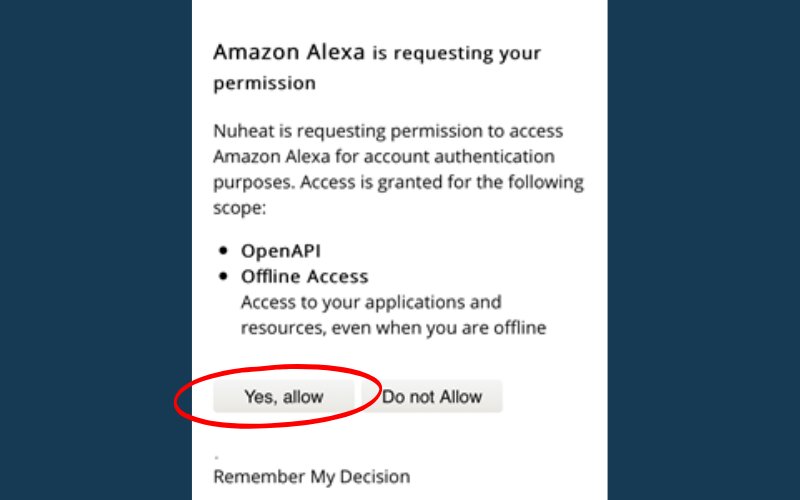Screen dimensions: 800x500
Task: Click the bullet point before "Offline Access"
Action: (222, 276)
